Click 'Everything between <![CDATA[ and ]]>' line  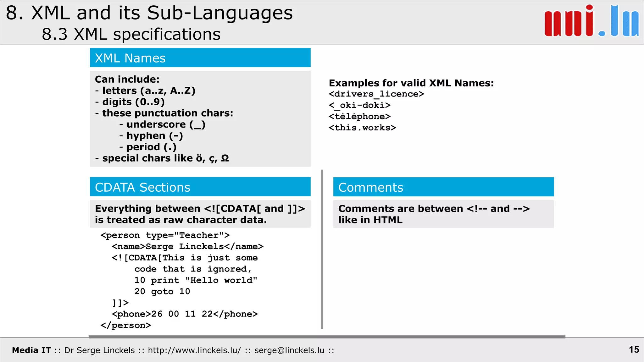coord(200,209)
